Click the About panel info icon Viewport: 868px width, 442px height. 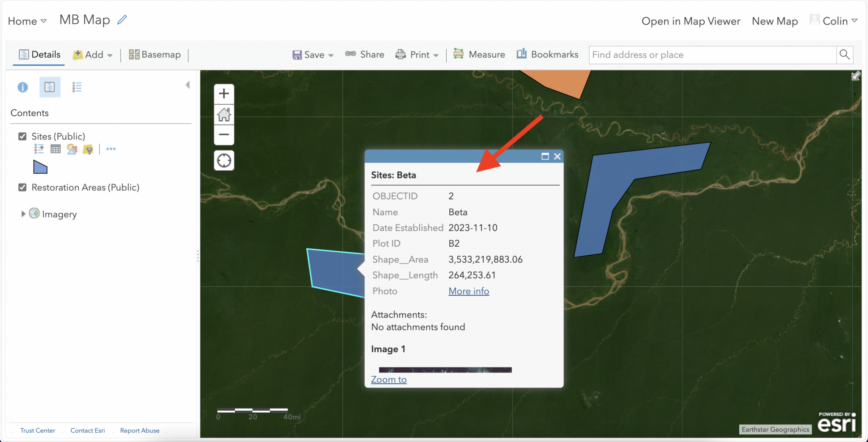[23, 87]
